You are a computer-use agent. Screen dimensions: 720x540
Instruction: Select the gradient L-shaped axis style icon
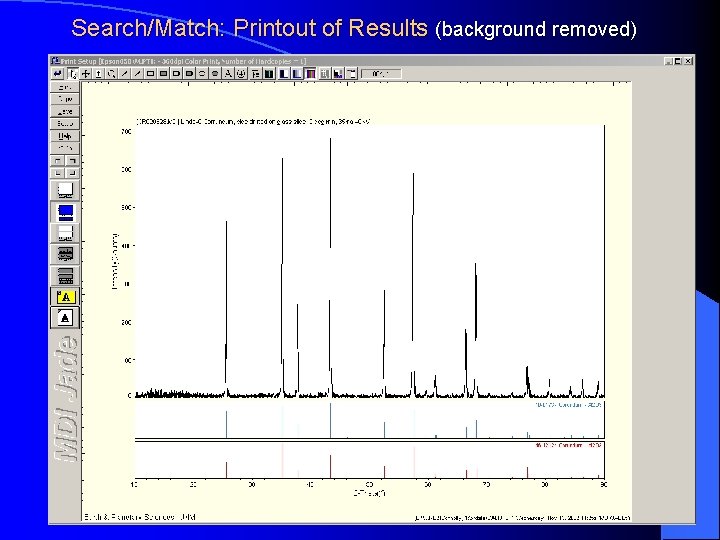click(297, 73)
